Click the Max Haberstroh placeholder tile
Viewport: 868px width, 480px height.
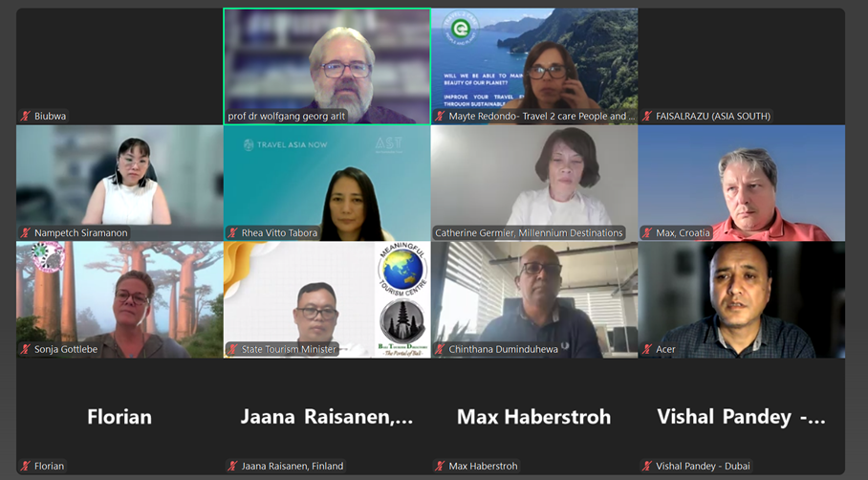coord(534,416)
